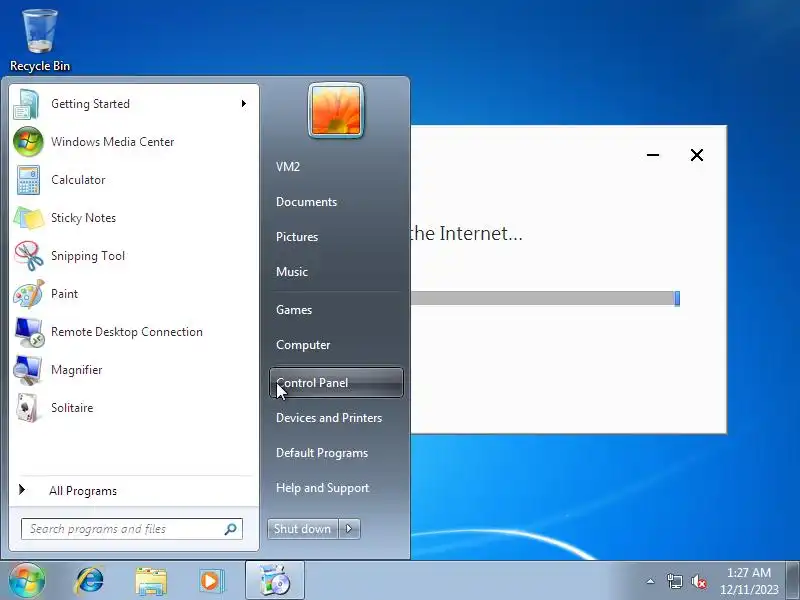Viewport: 800px width, 600px height.
Task: Click the Windows Start orb
Action: pyautogui.click(x=27, y=581)
